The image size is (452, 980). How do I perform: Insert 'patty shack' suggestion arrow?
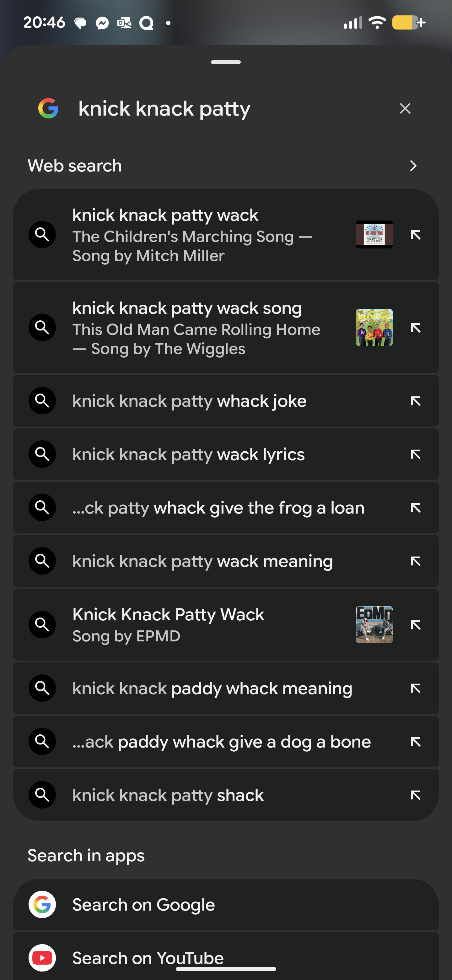(416, 795)
